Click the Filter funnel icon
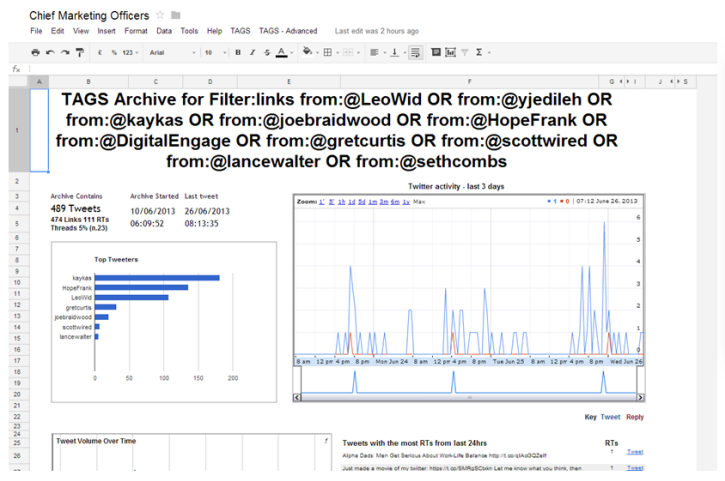Viewport: 725px width, 481px height. pos(463,52)
